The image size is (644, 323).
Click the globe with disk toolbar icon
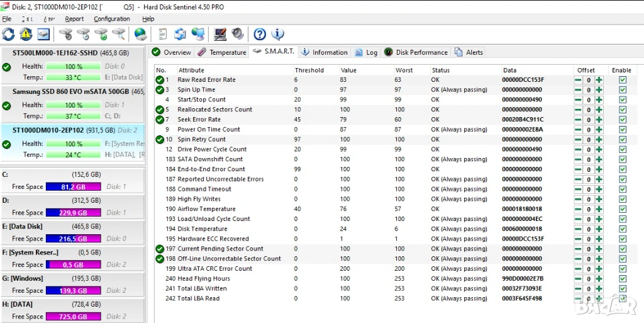(x=140, y=34)
